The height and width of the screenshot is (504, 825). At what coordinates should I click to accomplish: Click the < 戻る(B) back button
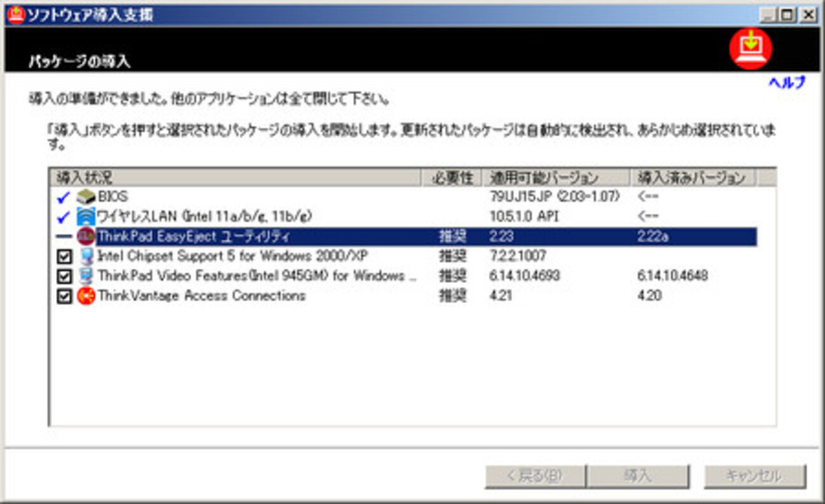535,476
